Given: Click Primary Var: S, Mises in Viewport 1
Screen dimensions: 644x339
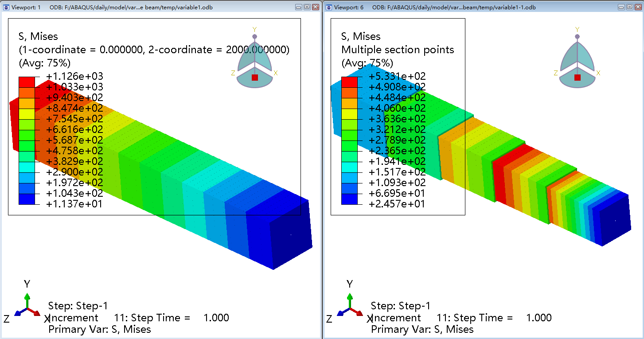Looking at the screenshot, I should click(100, 329).
